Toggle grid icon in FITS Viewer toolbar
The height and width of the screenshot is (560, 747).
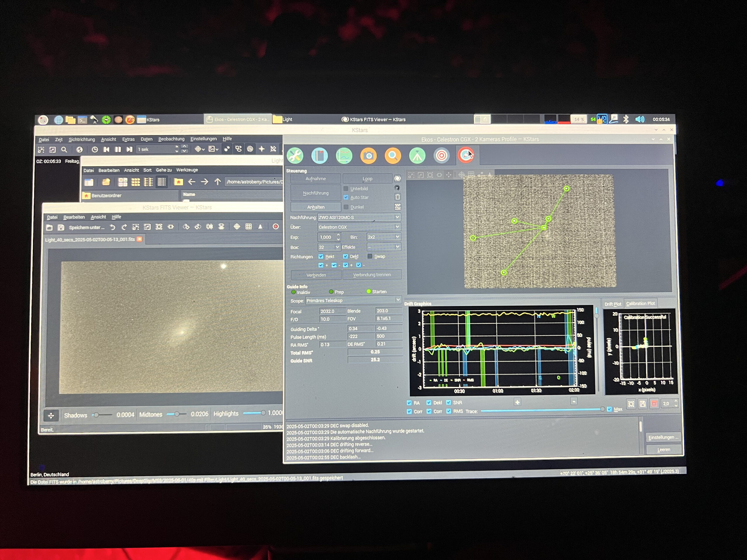pos(249,227)
